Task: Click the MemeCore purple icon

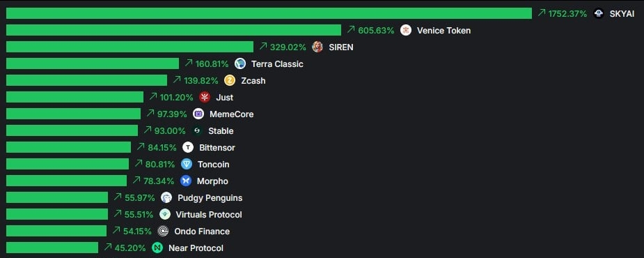Action: point(198,114)
